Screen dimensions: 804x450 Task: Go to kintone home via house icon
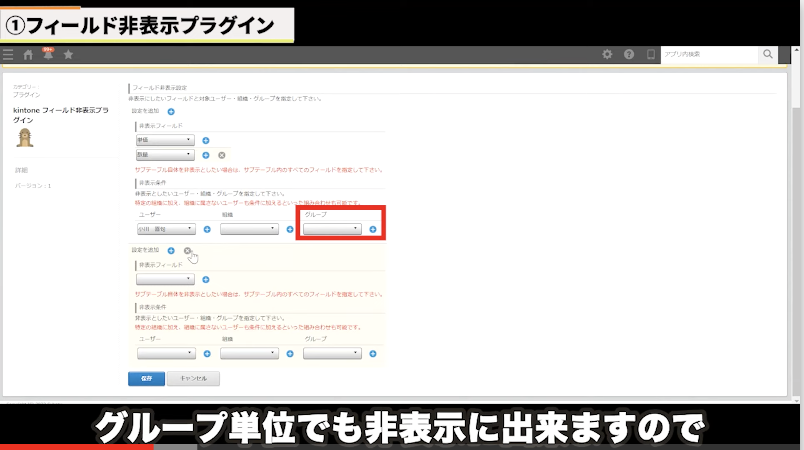pyautogui.click(x=28, y=55)
